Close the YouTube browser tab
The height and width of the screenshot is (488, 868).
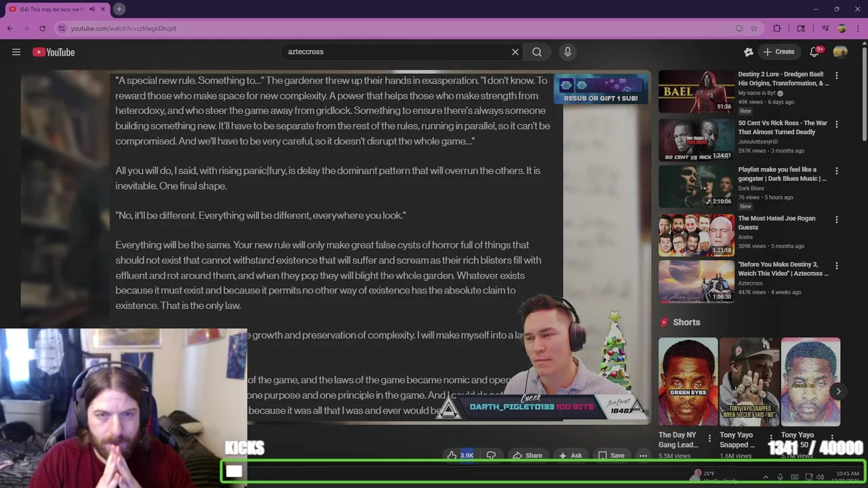102,9
